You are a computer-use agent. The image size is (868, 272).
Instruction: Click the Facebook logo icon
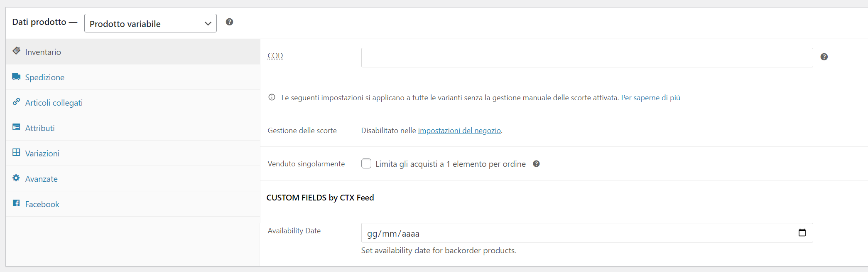pos(16,203)
